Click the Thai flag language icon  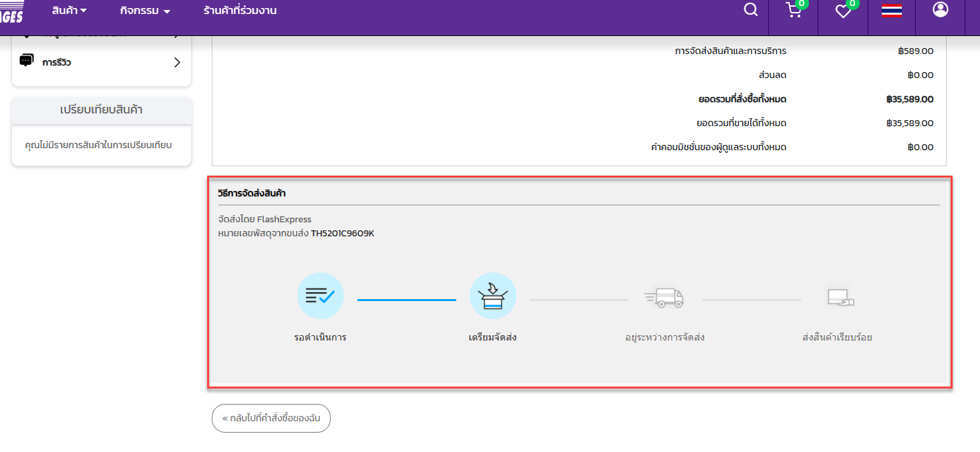tap(891, 11)
